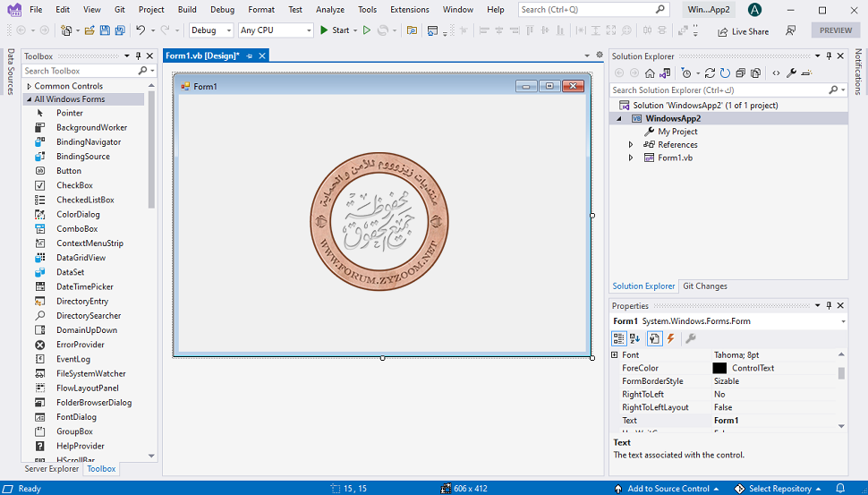
Task: Open the Notifications side tab
Action: [858, 72]
